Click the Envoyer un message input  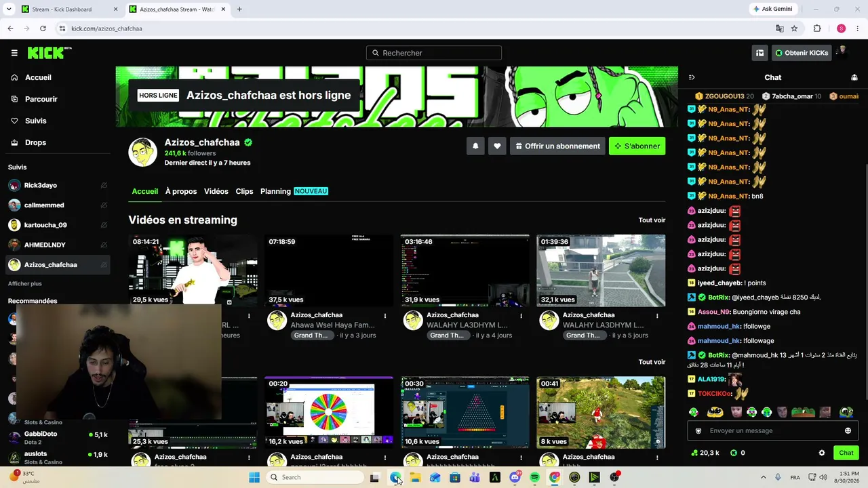pos(772,430)
